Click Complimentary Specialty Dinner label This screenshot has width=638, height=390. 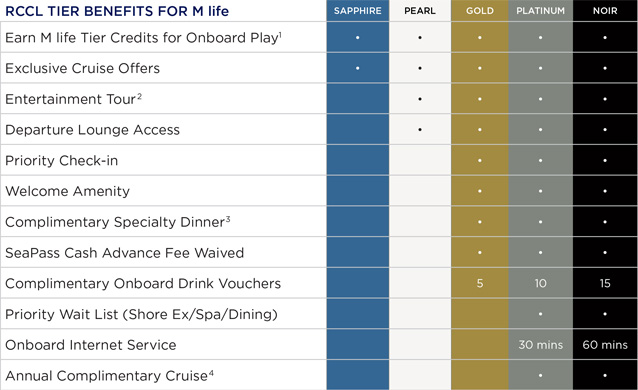[118, 222]
